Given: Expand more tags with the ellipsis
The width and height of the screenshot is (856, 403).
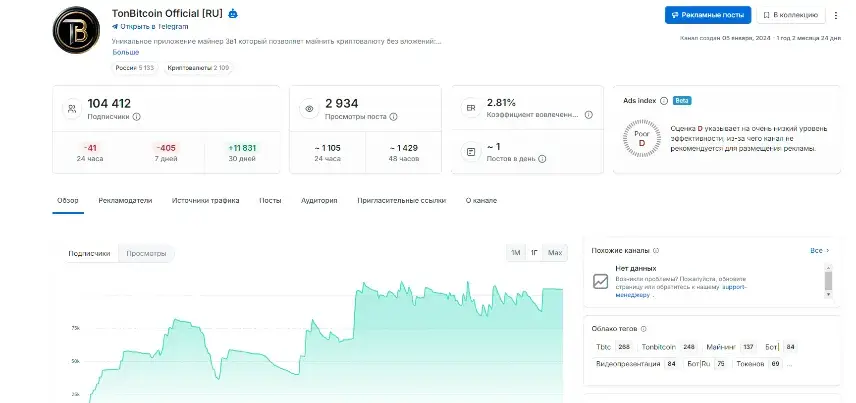Looking at the screenshot, I should click(x=789, y=364).
